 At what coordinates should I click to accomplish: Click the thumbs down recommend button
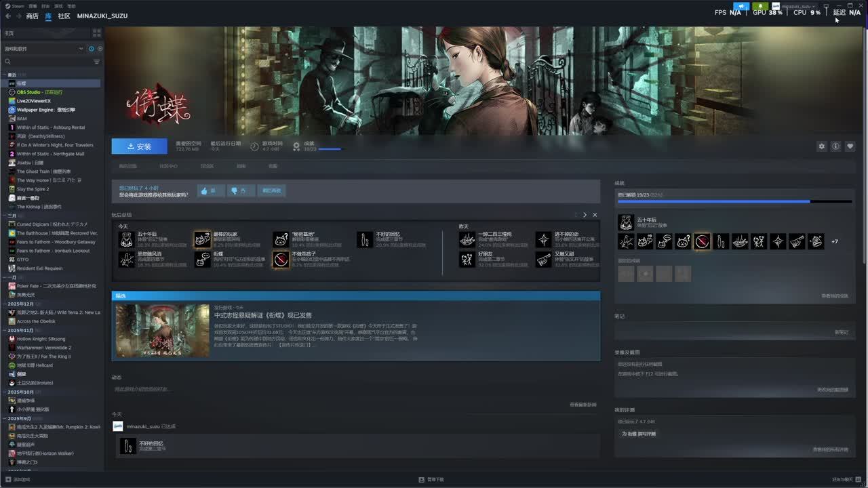tap(238, 191)
